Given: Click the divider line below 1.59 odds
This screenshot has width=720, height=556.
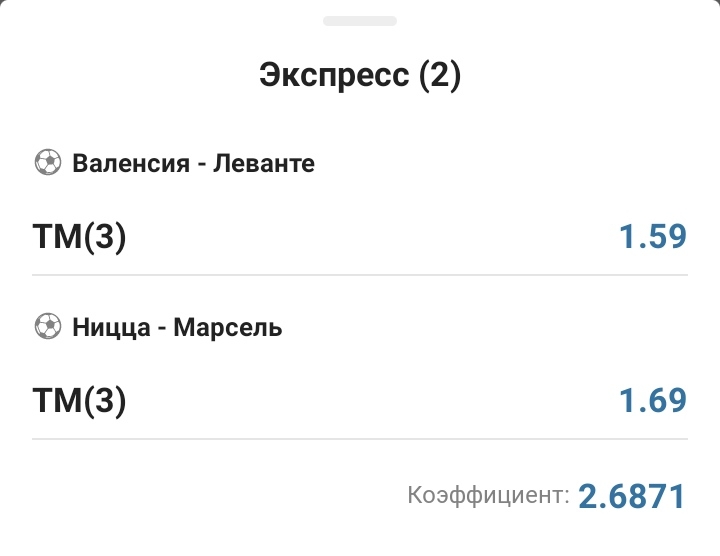Looking at the screenshot, I should pyautogui.click(x=360, y=275).
